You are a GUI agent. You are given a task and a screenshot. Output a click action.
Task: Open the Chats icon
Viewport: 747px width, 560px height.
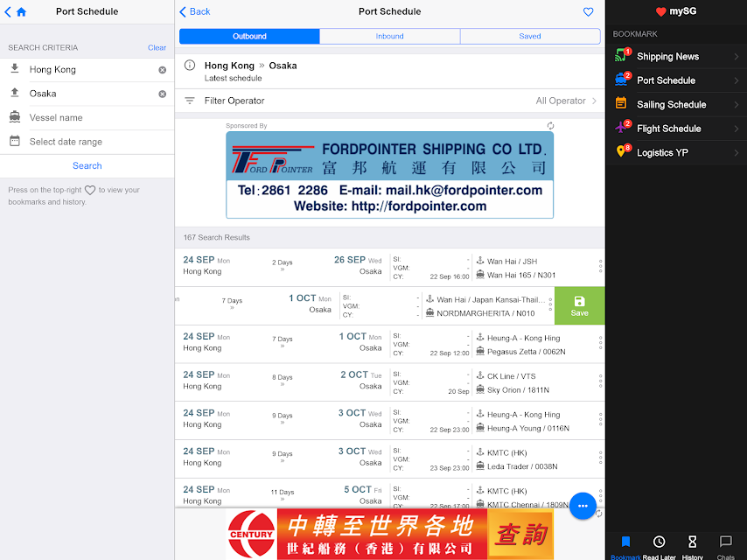[725, 547]
